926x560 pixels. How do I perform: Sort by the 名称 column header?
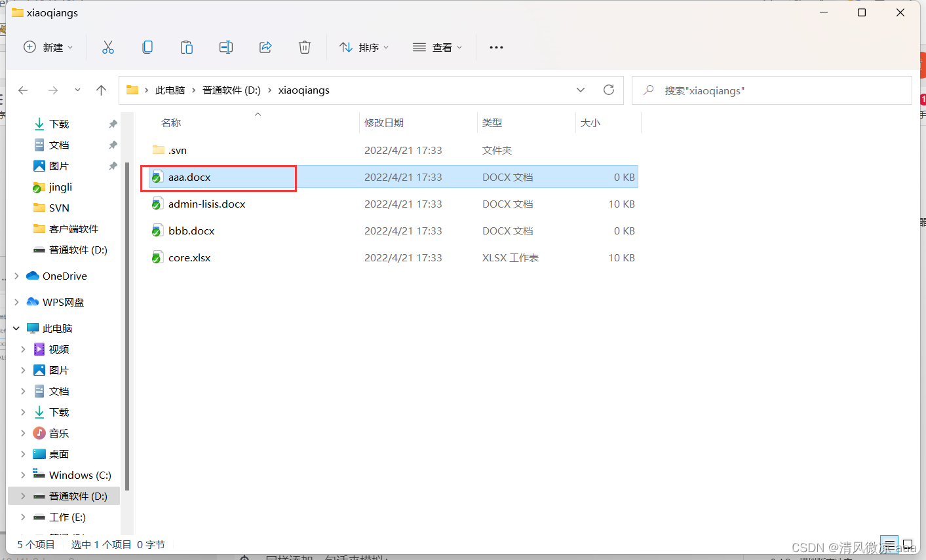[x=171, y=122]
